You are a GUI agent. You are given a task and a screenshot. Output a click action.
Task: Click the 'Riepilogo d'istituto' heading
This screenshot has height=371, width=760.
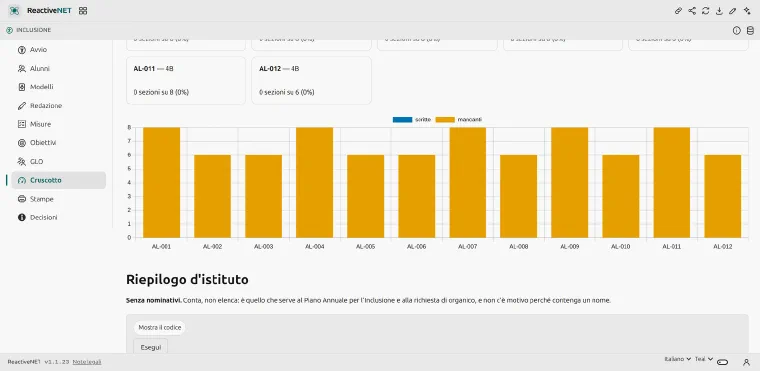187,279
